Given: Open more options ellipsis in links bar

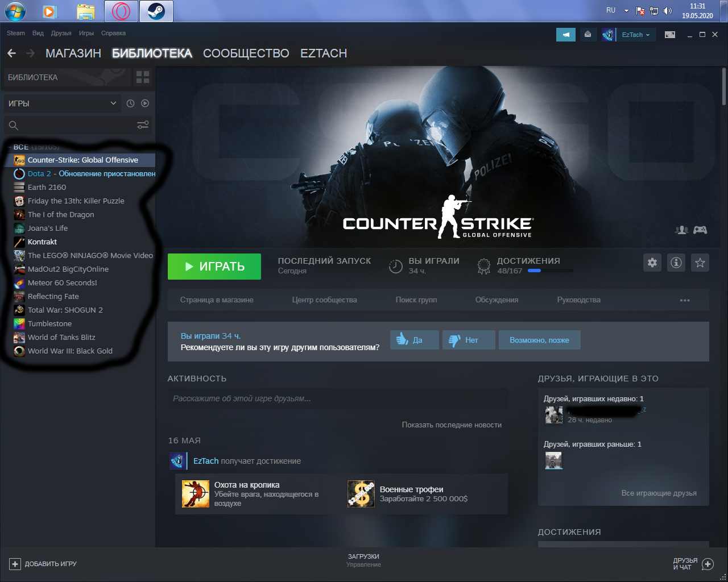Looking at the screenshot, I should 685,300.
